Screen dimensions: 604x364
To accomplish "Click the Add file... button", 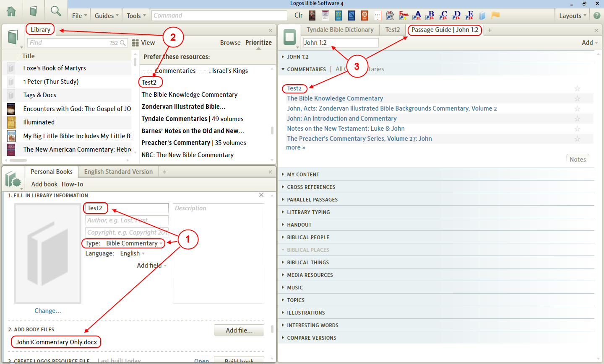I will (239, 330).
